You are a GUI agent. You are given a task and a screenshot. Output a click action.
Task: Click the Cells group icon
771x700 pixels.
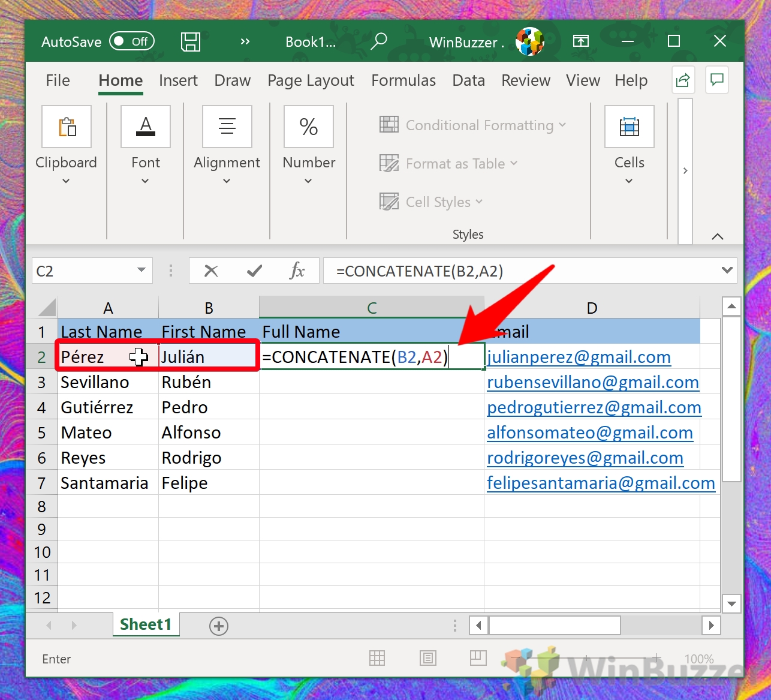(x=630, y=127)
